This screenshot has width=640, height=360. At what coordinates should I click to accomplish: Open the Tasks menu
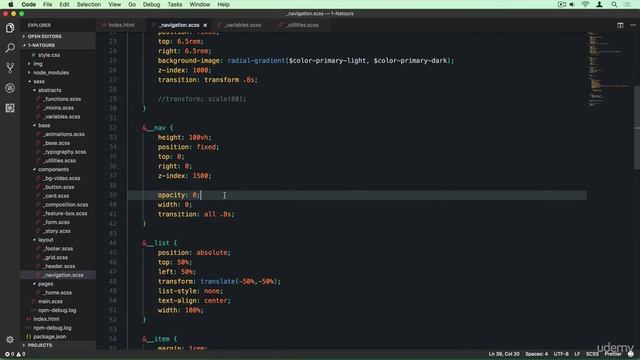175,4
